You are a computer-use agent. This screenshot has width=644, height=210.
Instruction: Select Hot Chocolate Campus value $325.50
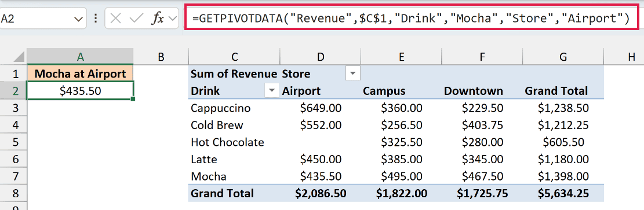pos(401,142)
